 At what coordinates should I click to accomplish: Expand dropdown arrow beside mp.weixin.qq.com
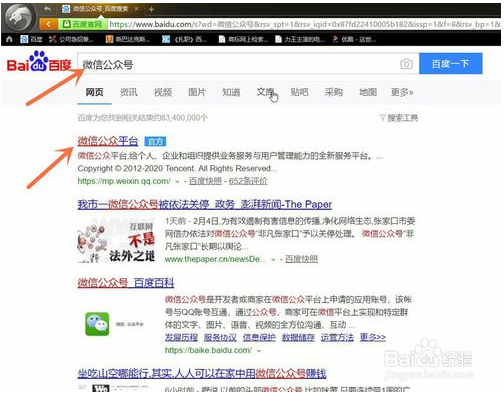click(178, 182)
